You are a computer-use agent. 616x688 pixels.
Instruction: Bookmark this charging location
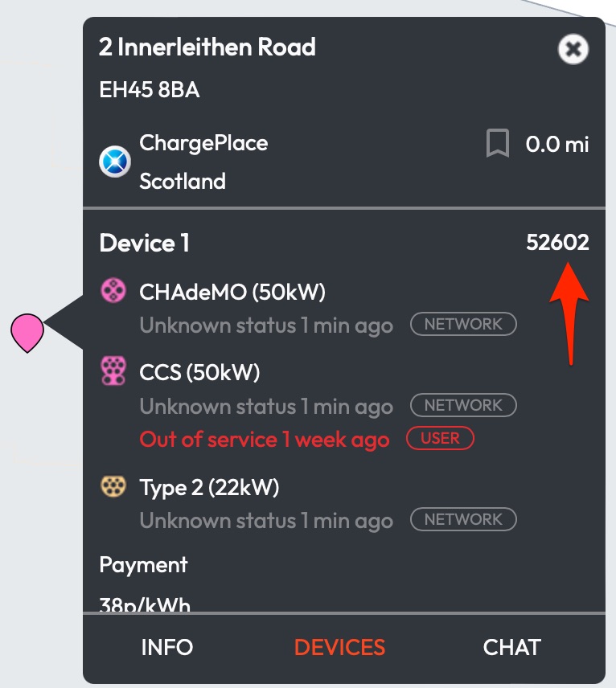[x=498, y=145]
